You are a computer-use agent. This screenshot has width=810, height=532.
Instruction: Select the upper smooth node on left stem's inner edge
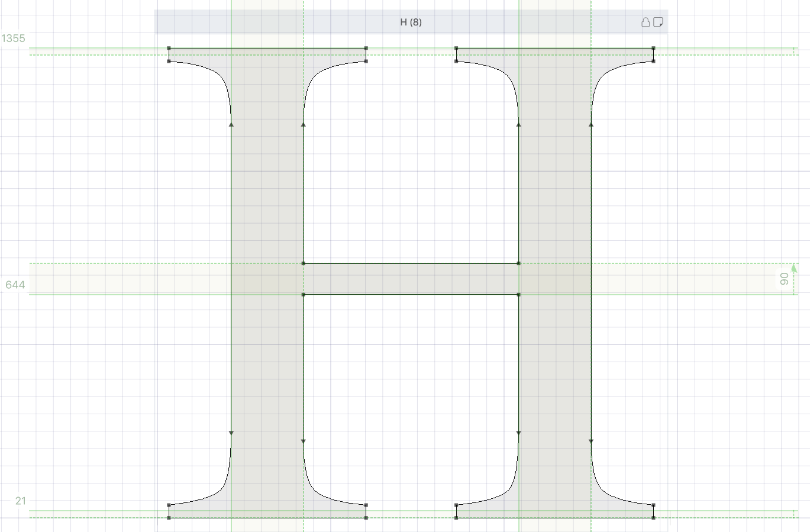pyautogui.click(x=304, y=124)
